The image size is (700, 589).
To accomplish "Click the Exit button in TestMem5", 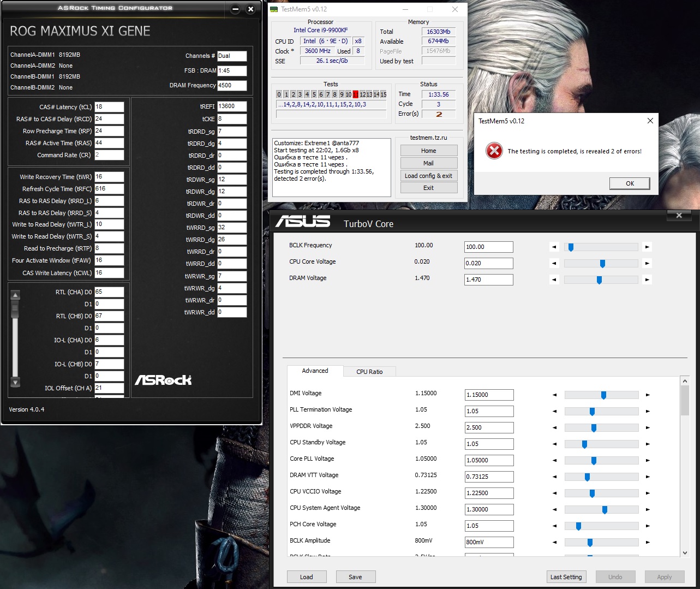I will tap(428, 188).
